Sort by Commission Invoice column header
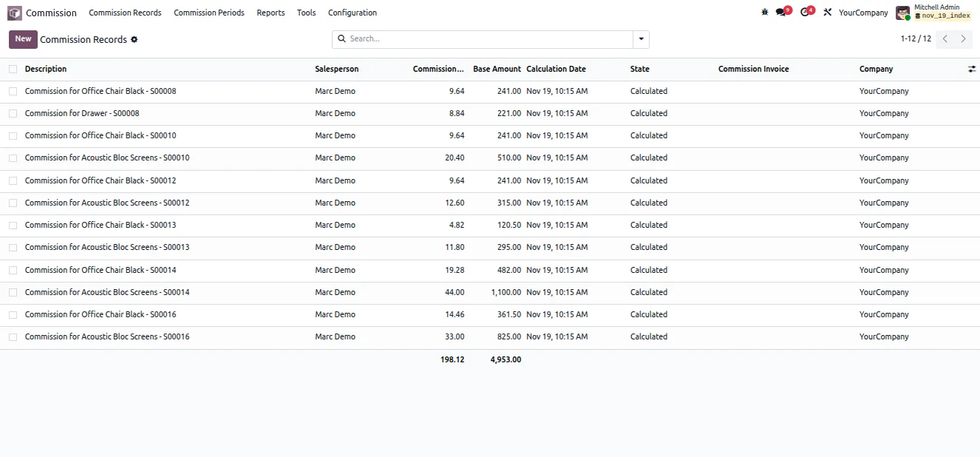The image size is (980, 457). tap(753, 69)
